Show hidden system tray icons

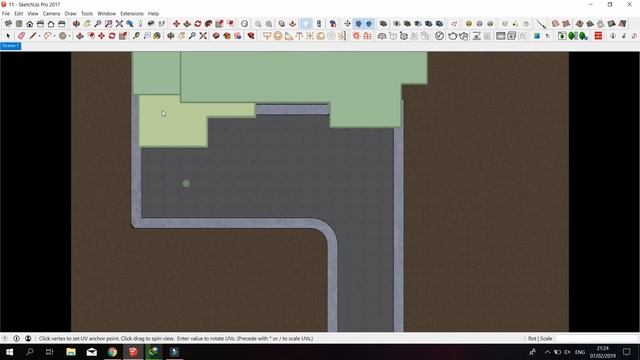547,352
